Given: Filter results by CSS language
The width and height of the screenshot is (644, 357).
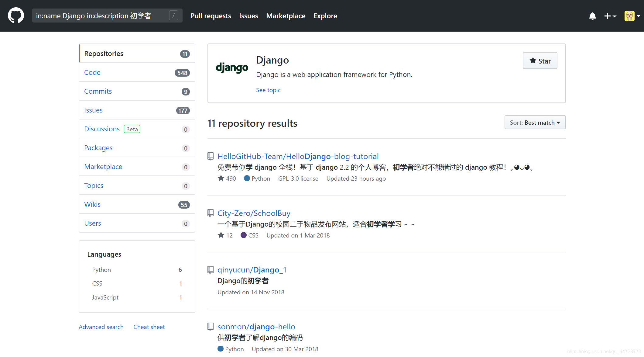Looking at the screenshot, I should [x=137, y=283].
